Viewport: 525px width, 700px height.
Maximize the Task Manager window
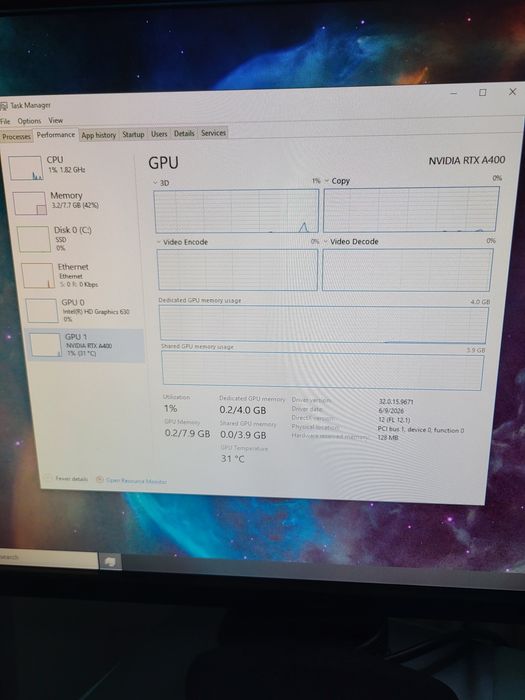(483, 92)
